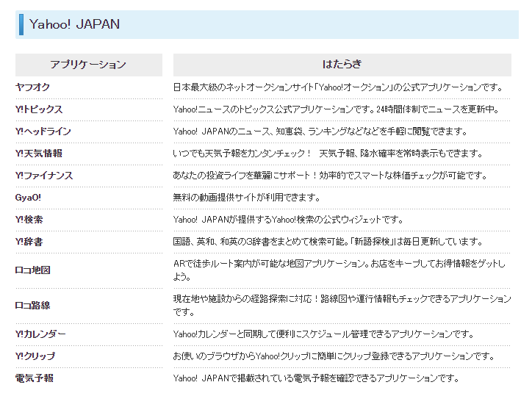
Task: Click the Y!天気情報 application name
Action: click(39, 154)
